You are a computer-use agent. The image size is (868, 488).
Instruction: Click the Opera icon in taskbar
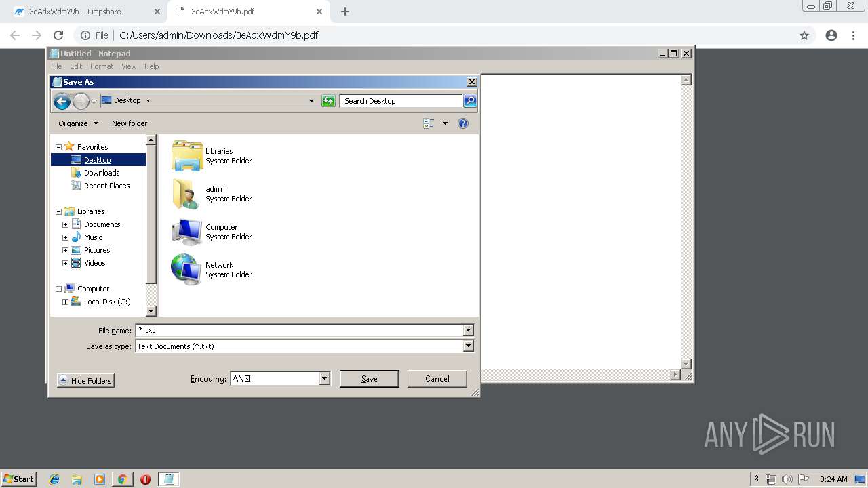145,479
